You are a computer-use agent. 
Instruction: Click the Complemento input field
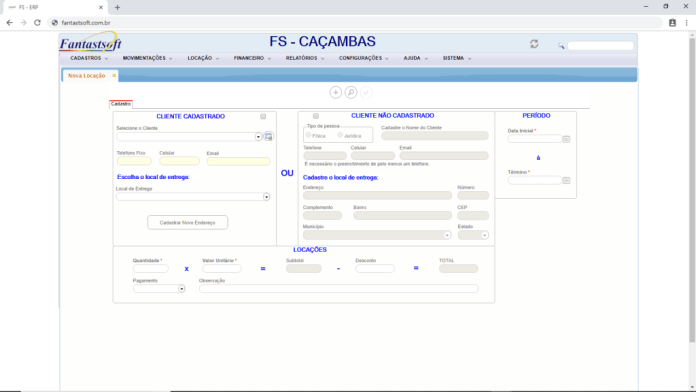pyautogui.click(x=322, y=216)
